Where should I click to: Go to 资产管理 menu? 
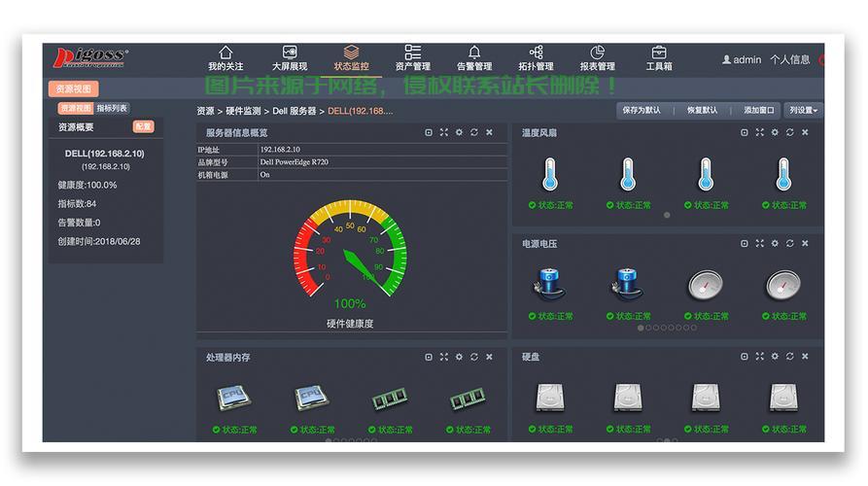click(x=412, y=57)
